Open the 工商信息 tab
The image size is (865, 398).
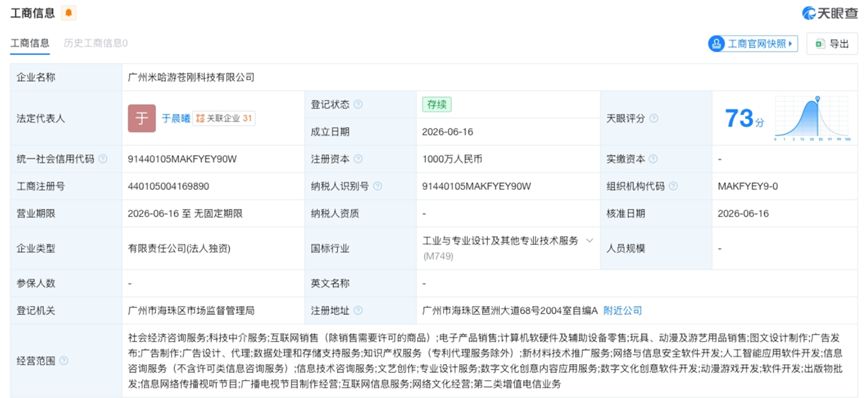[30, 43]
